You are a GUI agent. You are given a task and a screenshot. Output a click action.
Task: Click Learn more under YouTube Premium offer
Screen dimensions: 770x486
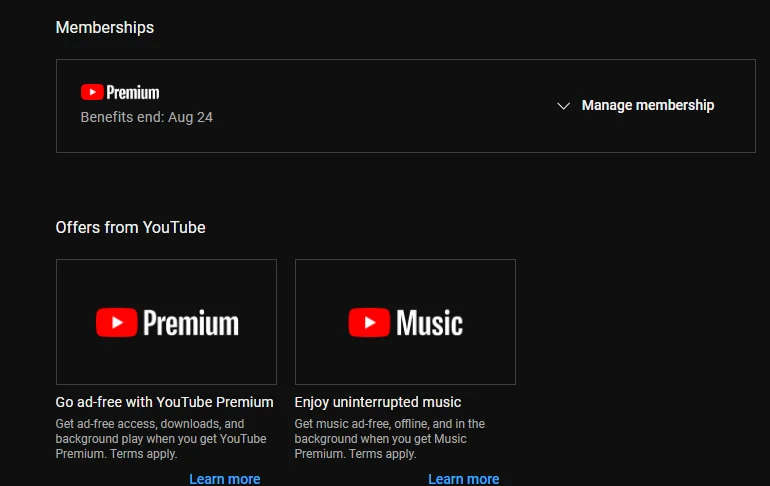(x=224, y=479)
